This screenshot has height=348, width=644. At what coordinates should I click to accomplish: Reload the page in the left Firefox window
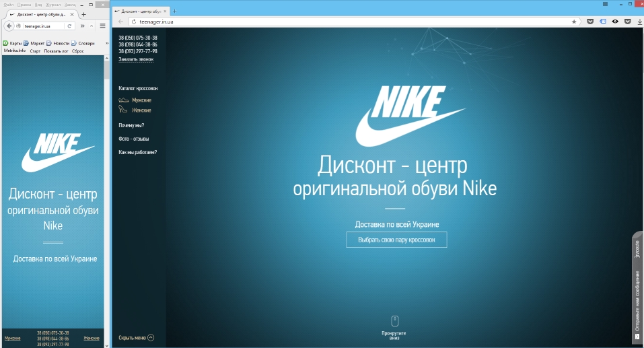(x=69, y=26)
